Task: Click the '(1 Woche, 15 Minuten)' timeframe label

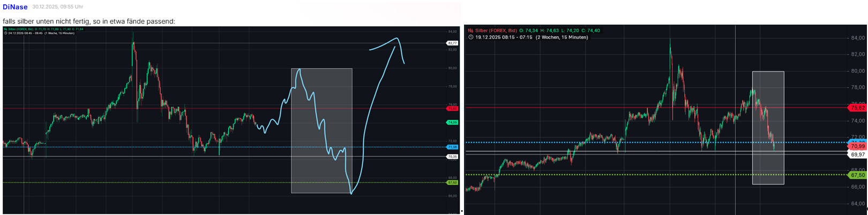Action: click(x=59, y=33)
